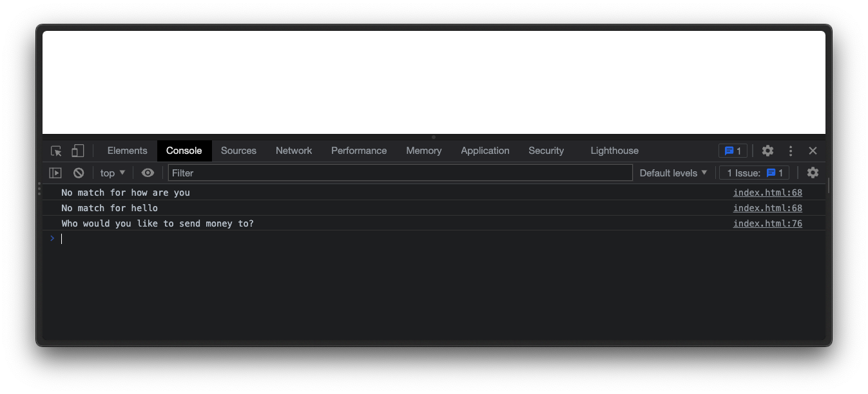Clear the console with the clear icon

coord(79,173)
